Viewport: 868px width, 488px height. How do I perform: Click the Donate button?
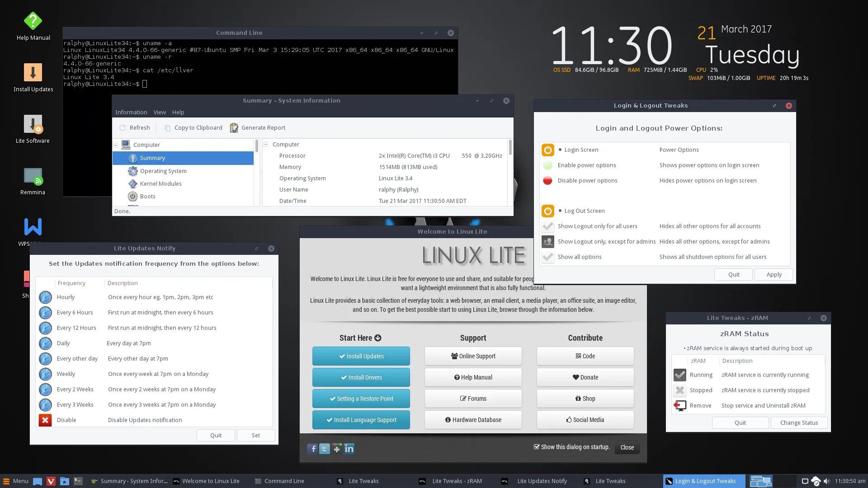[585, 378]
